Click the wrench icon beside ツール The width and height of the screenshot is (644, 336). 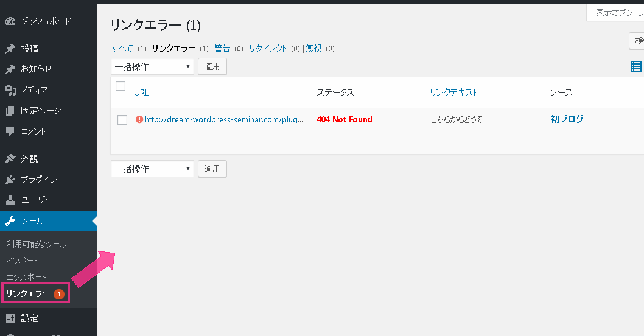pyautogui.click(x=10, y=221)
